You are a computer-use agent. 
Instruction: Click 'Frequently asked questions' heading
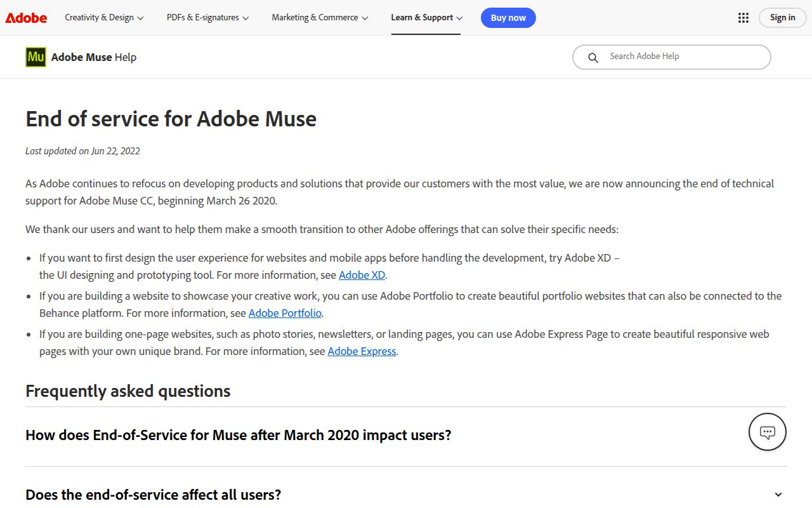tap(128, 391)
